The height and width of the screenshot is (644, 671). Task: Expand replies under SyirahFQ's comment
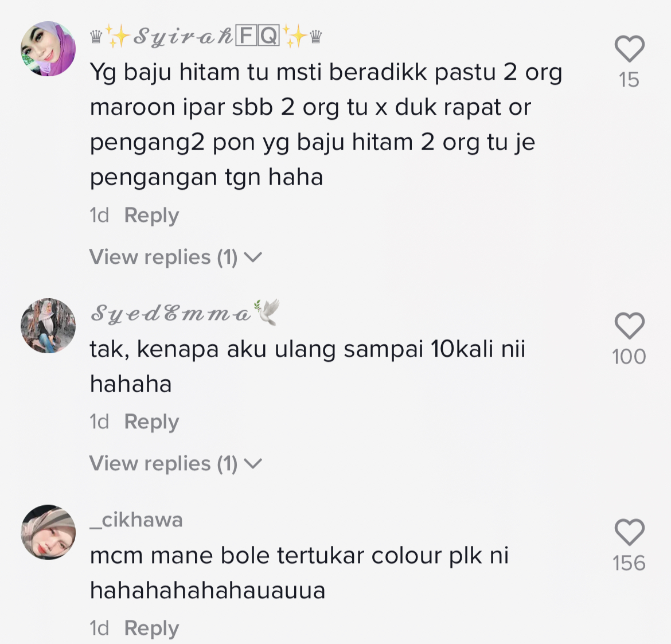pyautogui.click(x=175, y=257)
